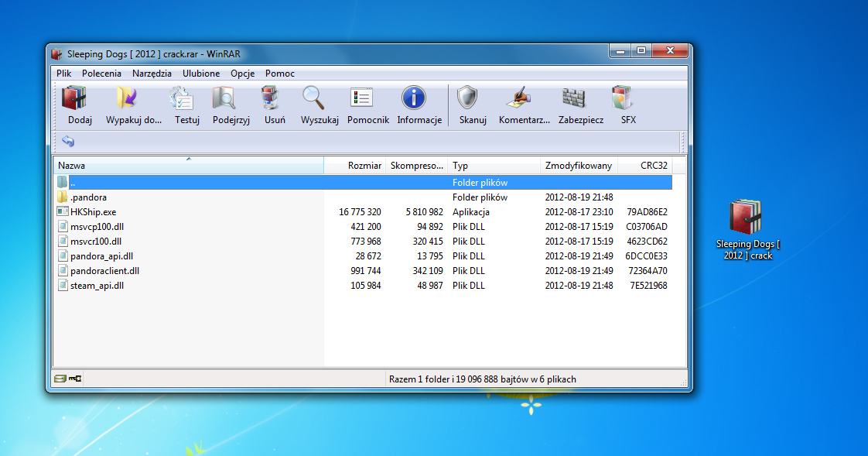Click the Aplikacja type cell
The height and width of the screenshot is (456, 868).
click(470, 211)
